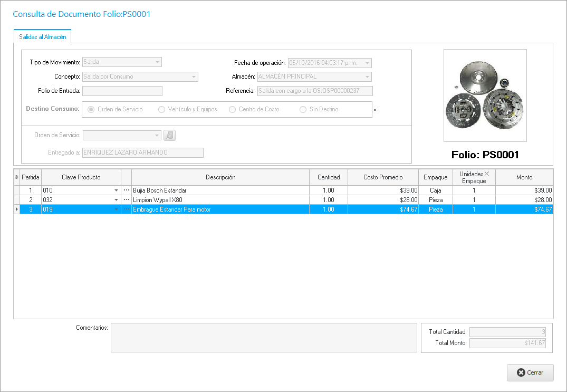
Task: Select the Orden de Servicio radio button
Action: coord(92,109)
